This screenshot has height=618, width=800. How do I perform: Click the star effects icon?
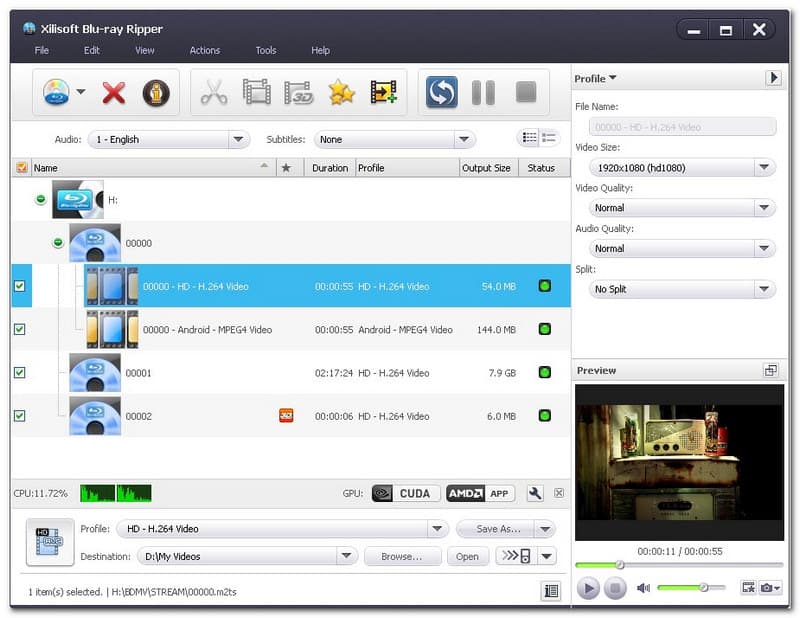coord(341,93)
